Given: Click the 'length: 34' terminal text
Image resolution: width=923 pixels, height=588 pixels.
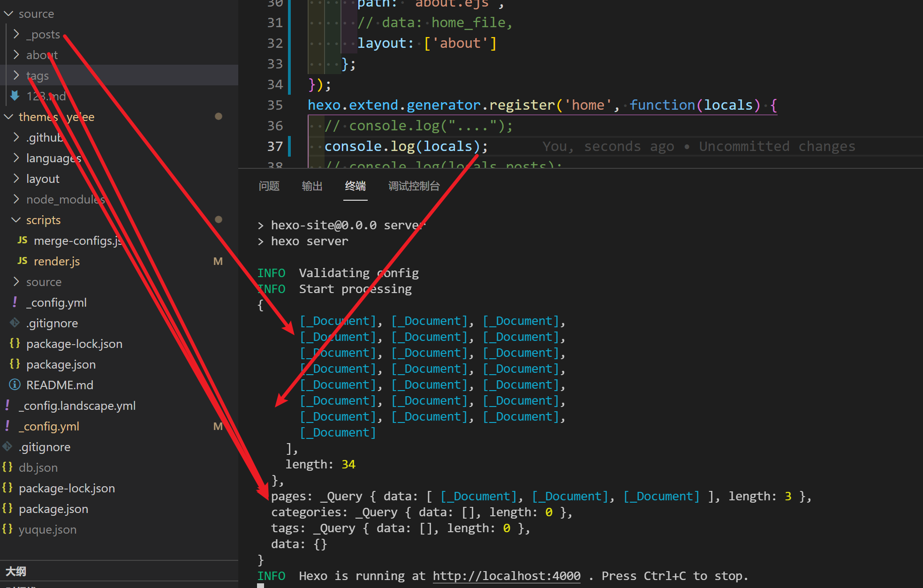Looking at the screenshot, I should pyautogui.click(x=321, y=464).
